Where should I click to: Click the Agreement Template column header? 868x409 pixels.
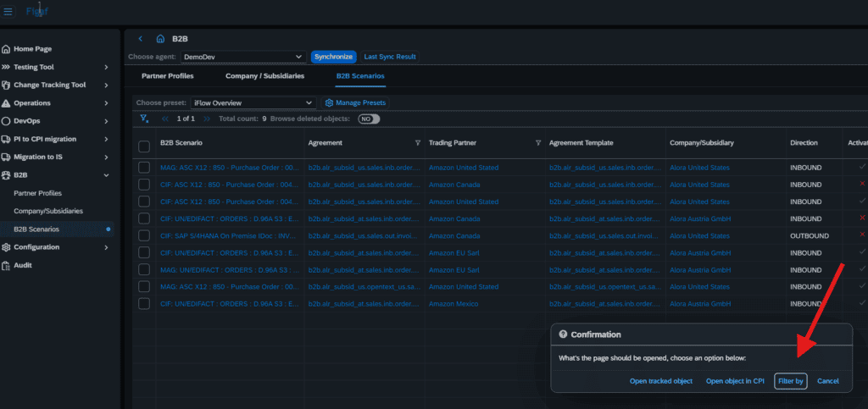(x=581, y=143)
